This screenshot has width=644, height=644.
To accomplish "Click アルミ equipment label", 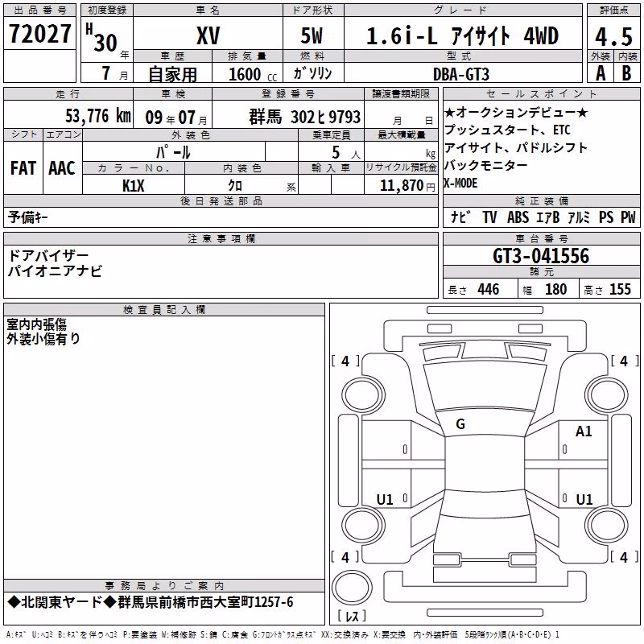I will [x=579, y=217].
